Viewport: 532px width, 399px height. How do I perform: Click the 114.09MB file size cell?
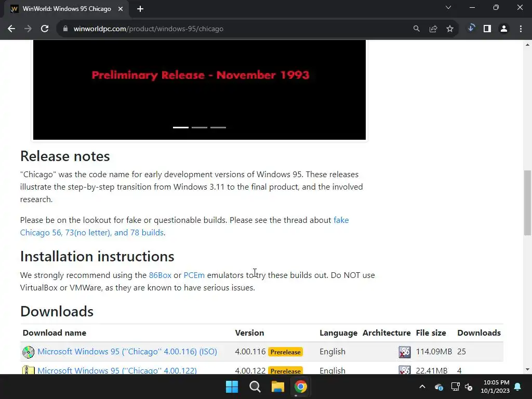click(434, 352)
